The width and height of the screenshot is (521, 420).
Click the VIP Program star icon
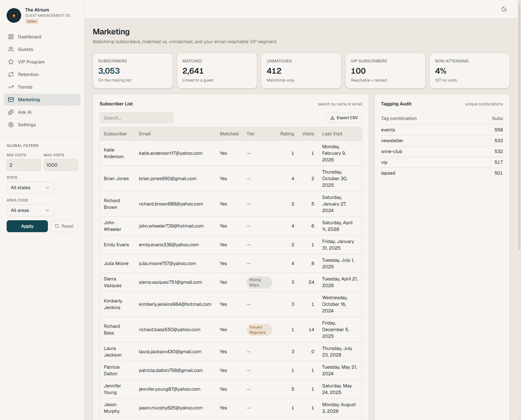coord(11,62)
